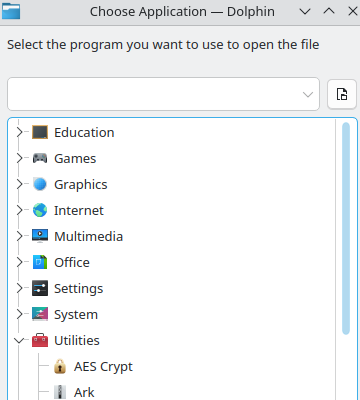The image size is (360, 400).
Task: Expand the Internet category
Action: pos(19,210)
